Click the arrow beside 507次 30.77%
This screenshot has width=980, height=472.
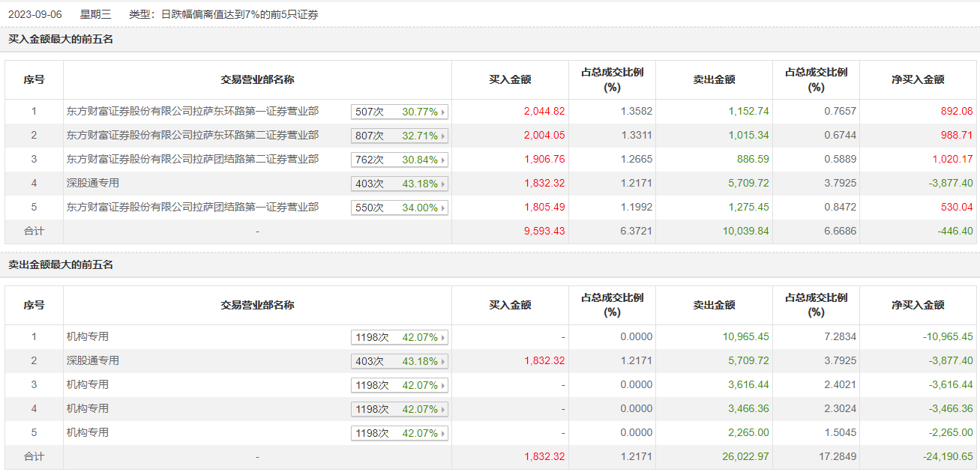pos(443,112)
